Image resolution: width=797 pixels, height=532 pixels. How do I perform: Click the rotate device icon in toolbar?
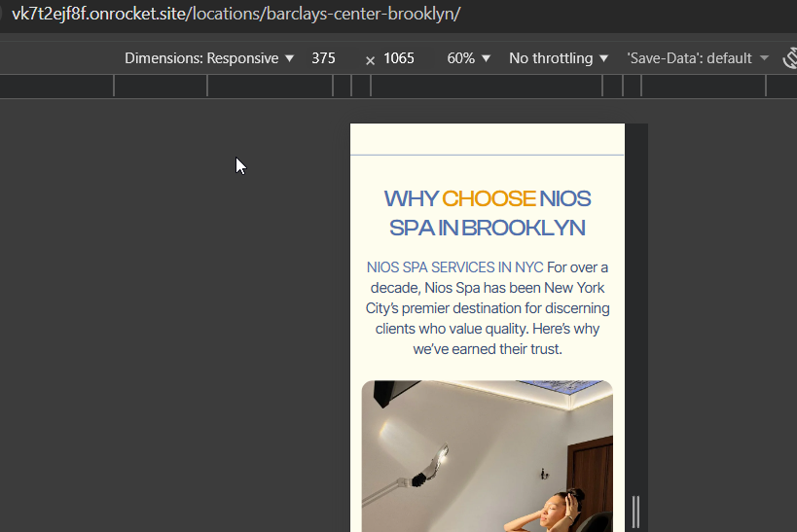click(x=790, y=58)
